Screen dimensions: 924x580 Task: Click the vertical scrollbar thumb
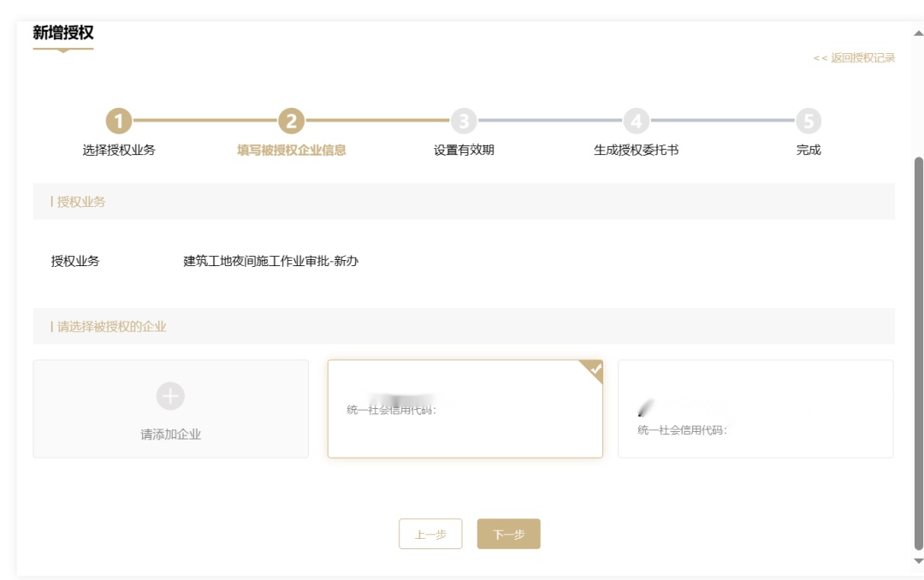point(919,351)
